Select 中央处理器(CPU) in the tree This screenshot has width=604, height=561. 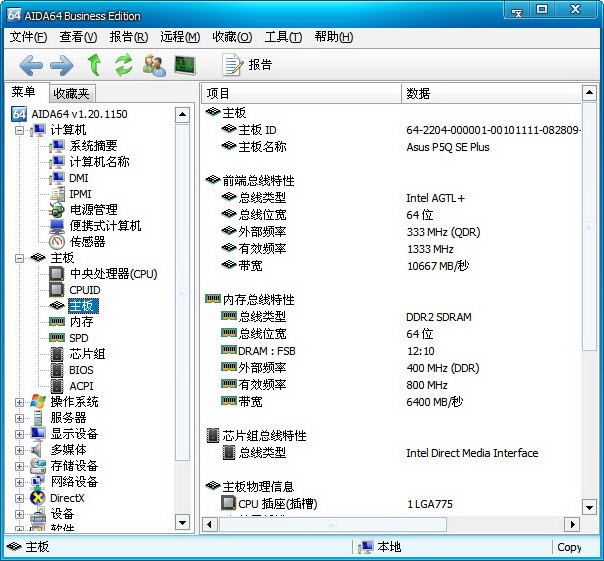point(113,273)
